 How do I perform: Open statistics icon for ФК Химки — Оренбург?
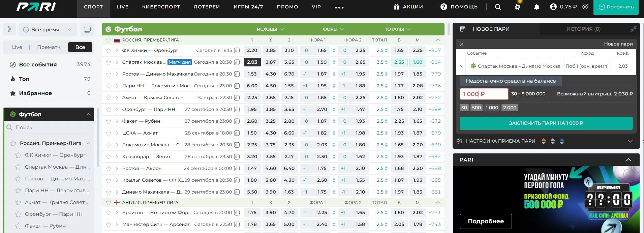click(237, 51)
